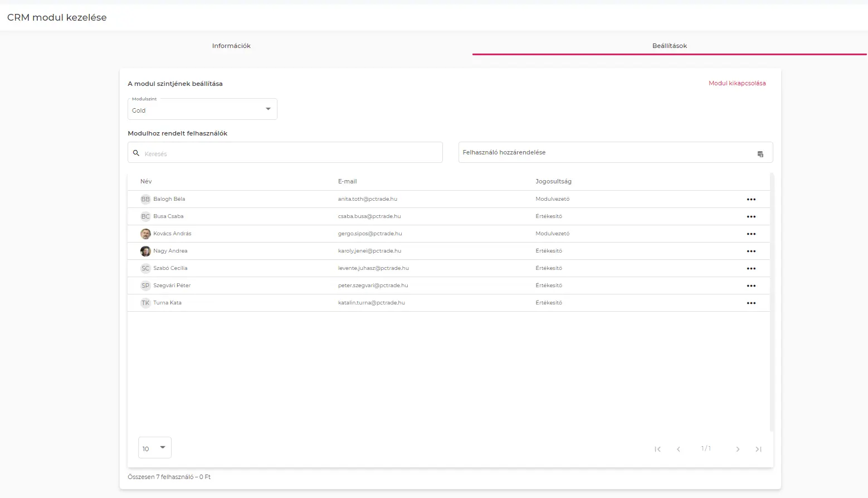This screenshot has height=498, width=868.
Task: Sort by the Név column header
Action: [146, 181]
